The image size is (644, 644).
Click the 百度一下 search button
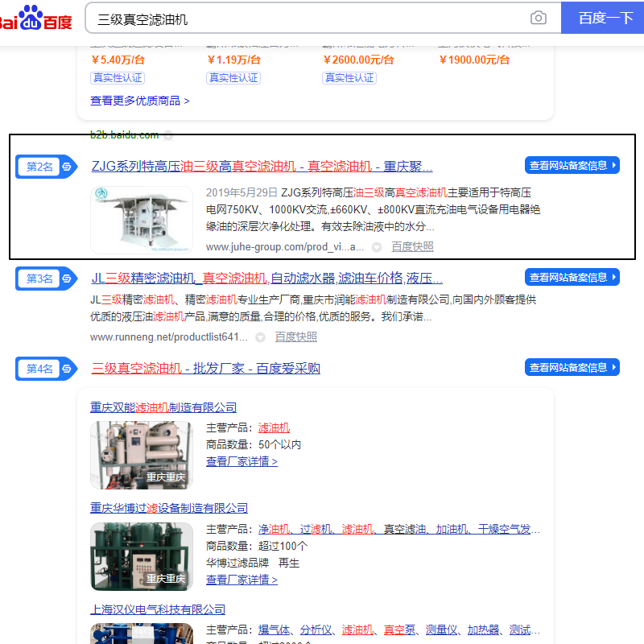602,18
